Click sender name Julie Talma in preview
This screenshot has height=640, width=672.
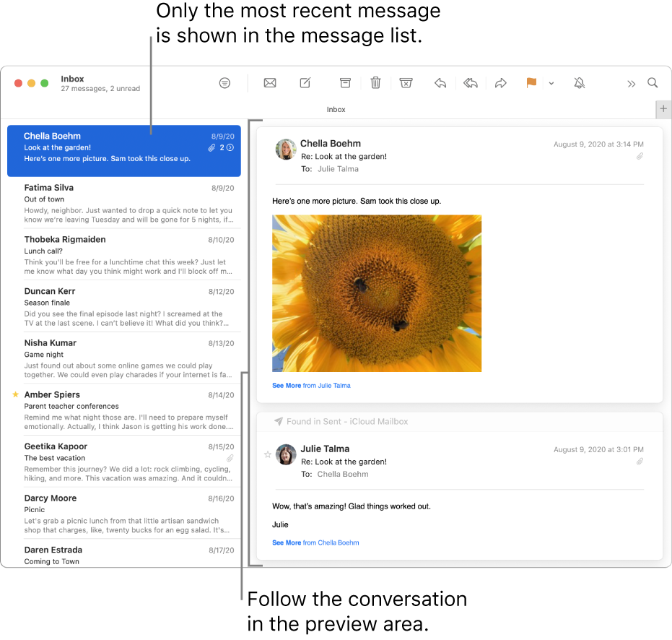324,449
